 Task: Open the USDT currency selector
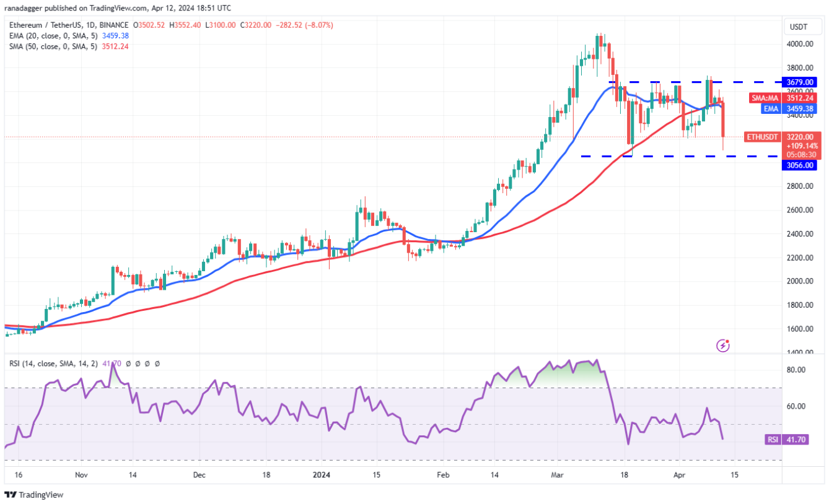[x=797, y=27]
